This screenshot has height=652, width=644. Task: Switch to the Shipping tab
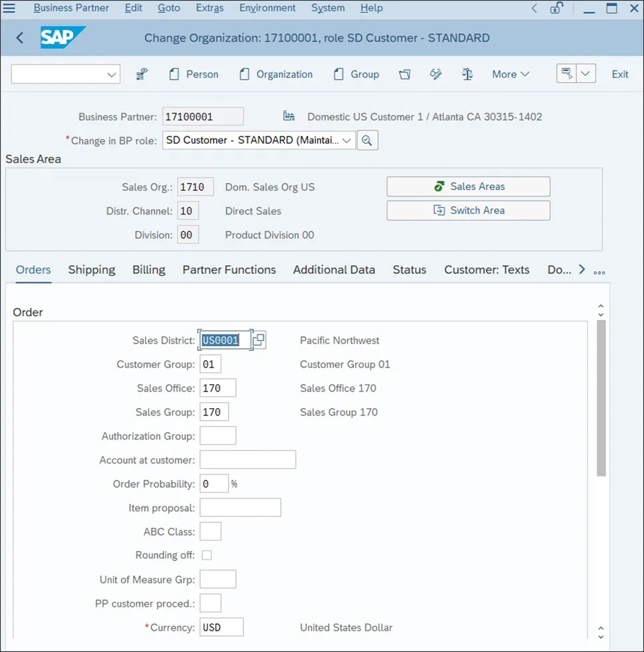[92, 269]
